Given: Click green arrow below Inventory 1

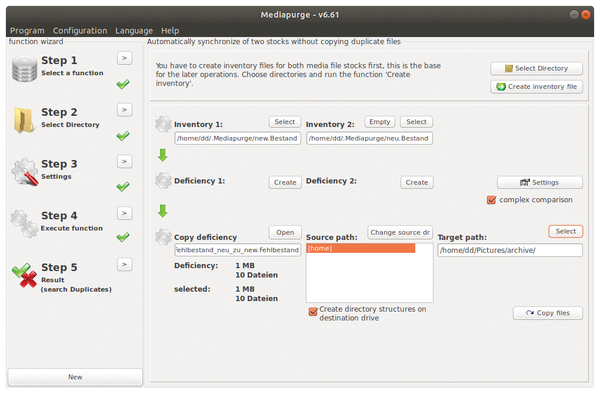Looking at the screenshot, I should pos(163,155).
